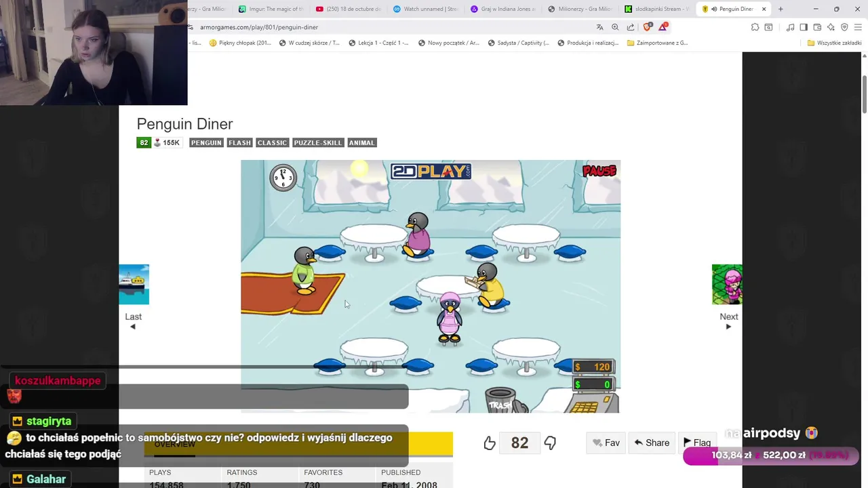Click the zoom magnifier icon in address bar
The width and height of the screenshot is (868, 488).
click(615, 27)
